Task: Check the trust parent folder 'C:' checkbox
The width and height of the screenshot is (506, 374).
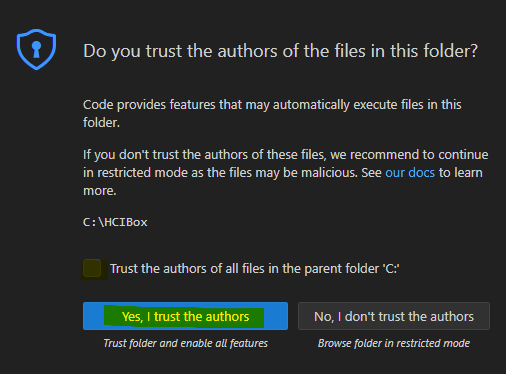Action: click(92, 268)
